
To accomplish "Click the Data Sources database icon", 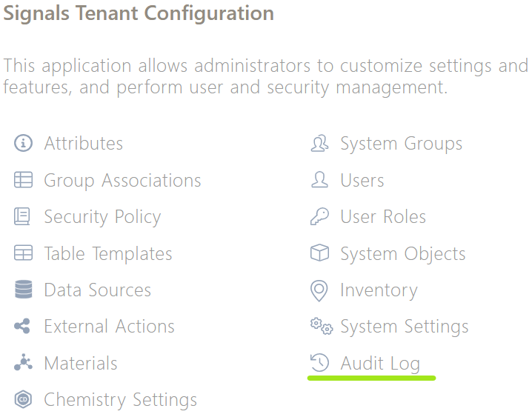I will point(24,290).
